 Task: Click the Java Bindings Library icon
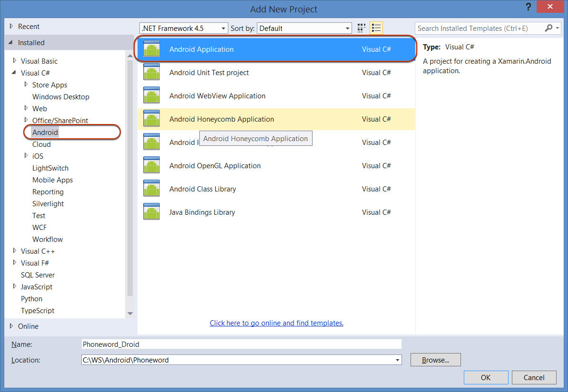(x=152, y=212)
